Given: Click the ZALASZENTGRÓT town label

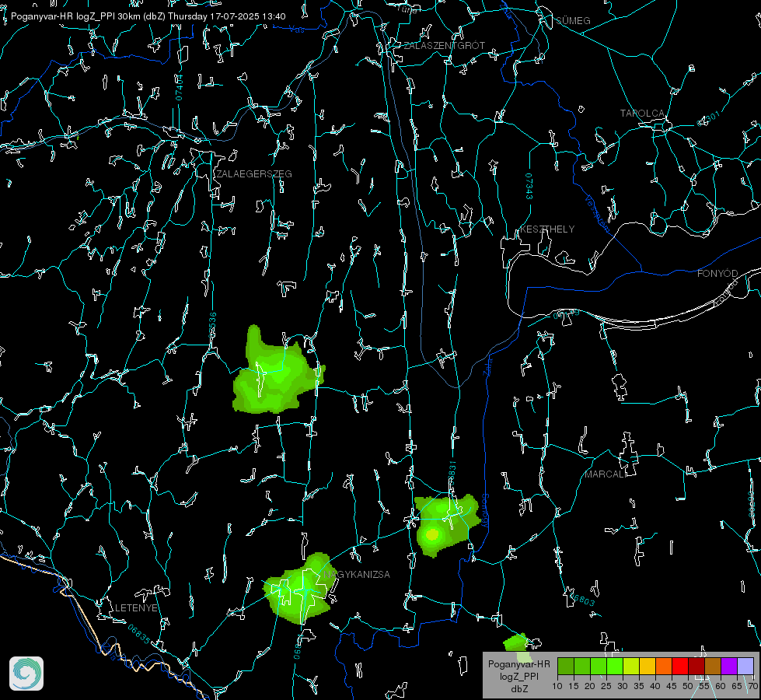Looking at the screenshot, I should [444, 45].
